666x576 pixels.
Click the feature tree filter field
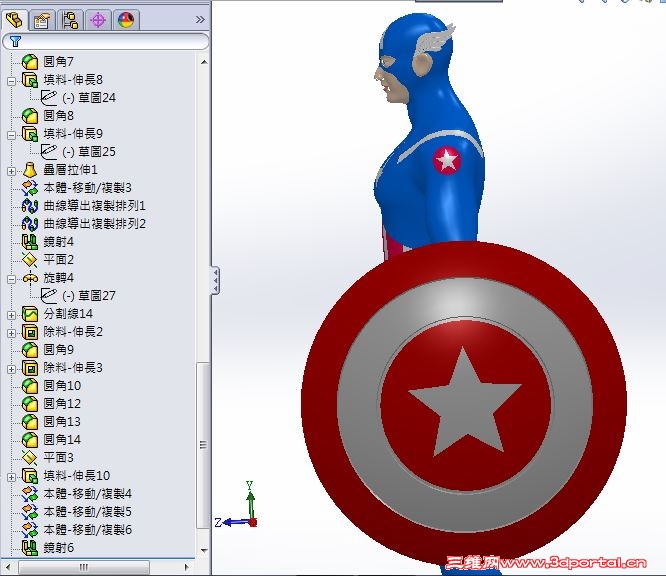105,41
